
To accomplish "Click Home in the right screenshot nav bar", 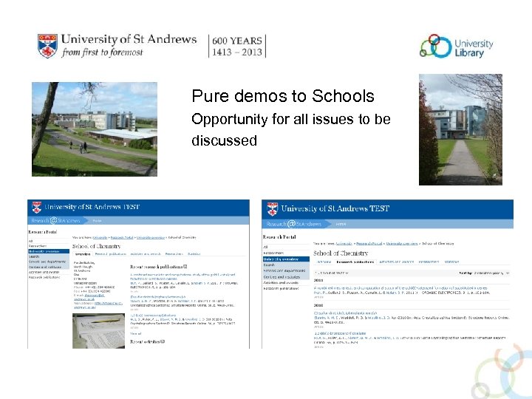I will click(x=341, y=225).
